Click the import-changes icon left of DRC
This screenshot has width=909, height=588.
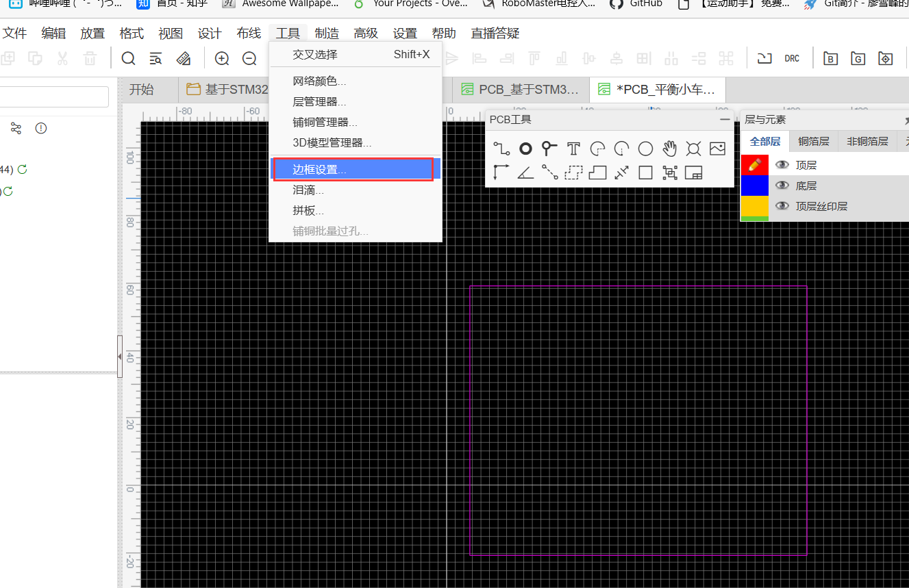(764, 58)
